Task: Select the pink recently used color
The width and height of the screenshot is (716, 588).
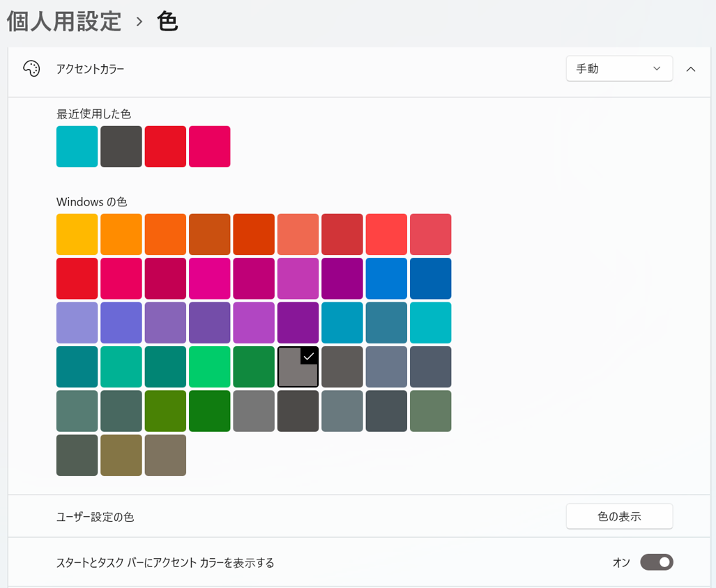Action: (x=209, y=146)
